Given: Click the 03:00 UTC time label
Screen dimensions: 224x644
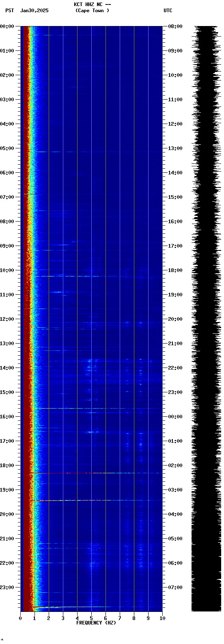Looking at the screenshot, I should pos(175,490).
